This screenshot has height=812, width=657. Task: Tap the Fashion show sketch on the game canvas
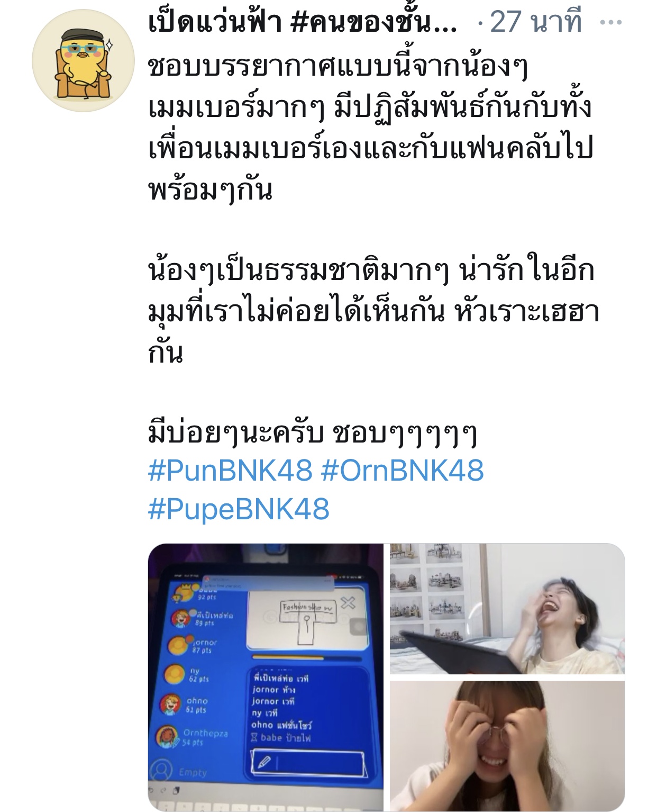(307, 622)
